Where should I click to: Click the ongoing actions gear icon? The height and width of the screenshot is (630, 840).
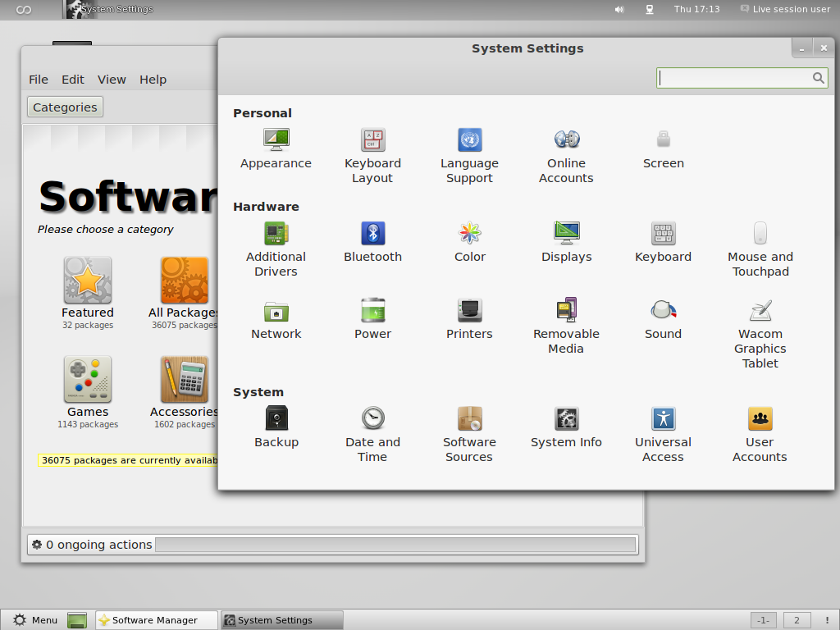pos(37,545)
